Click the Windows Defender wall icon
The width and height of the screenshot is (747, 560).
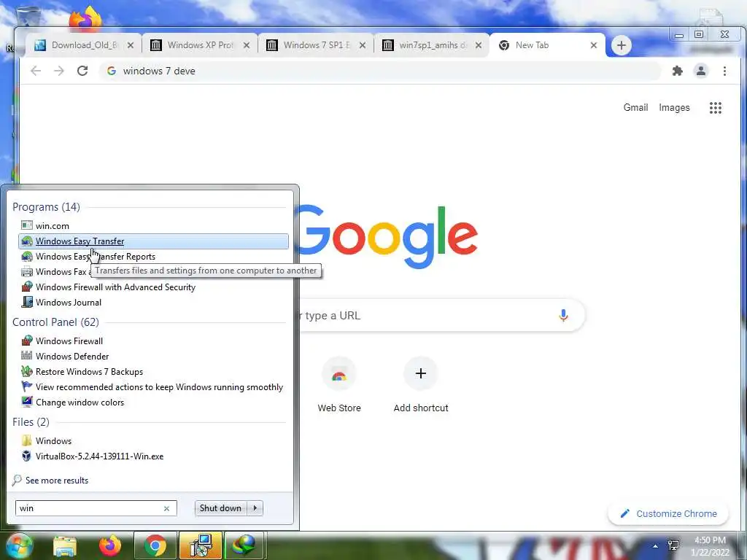pos(27,356)
